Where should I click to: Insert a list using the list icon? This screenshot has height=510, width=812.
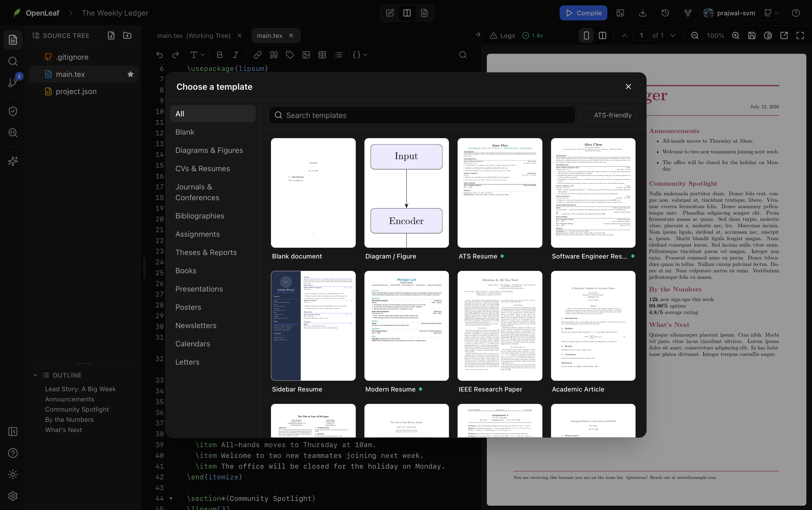click(x=338, y=55)
